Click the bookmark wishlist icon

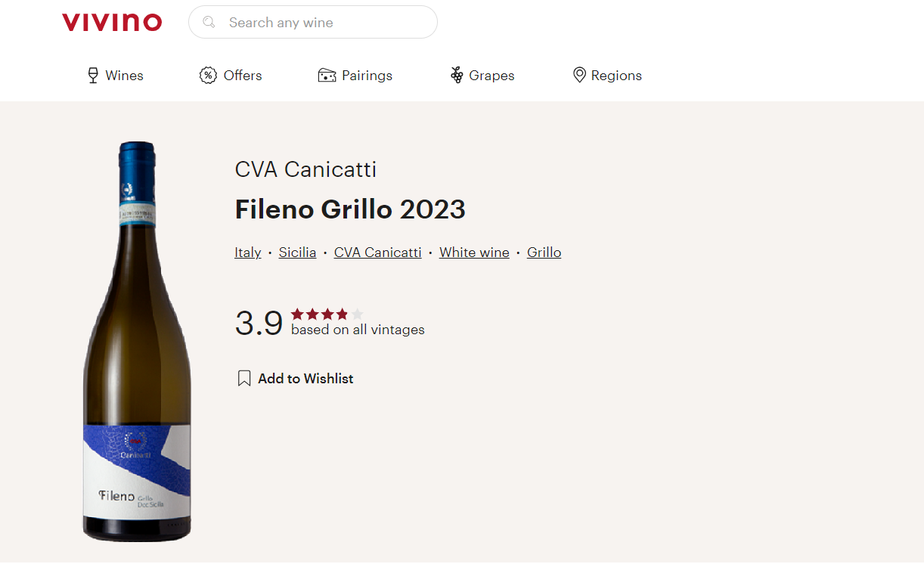tap(244, 379)
